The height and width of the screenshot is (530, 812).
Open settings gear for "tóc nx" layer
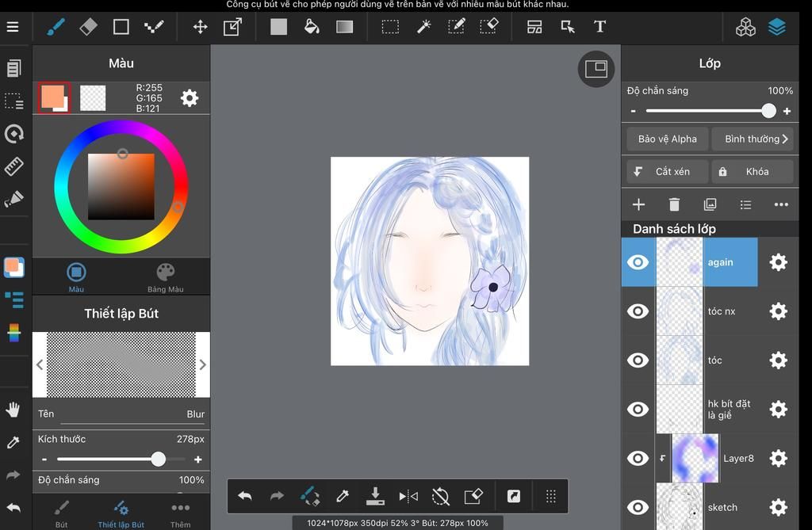click(779, 311)
